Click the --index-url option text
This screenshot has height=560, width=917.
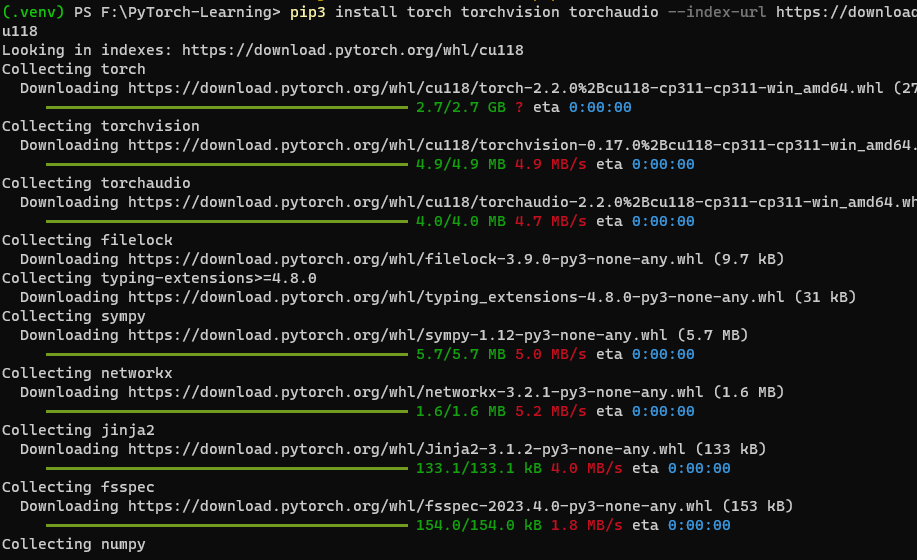click(x=716, y=12)
